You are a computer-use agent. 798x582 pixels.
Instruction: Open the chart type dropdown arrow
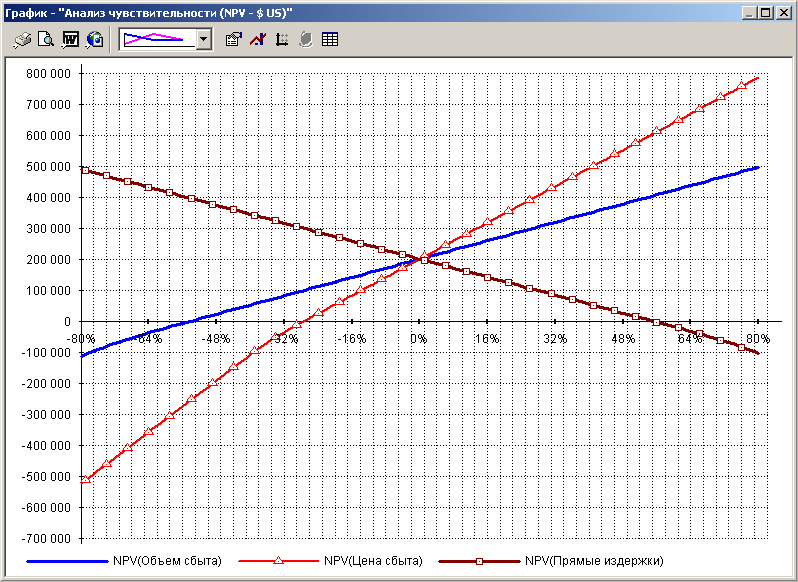(x=204, y=39)
